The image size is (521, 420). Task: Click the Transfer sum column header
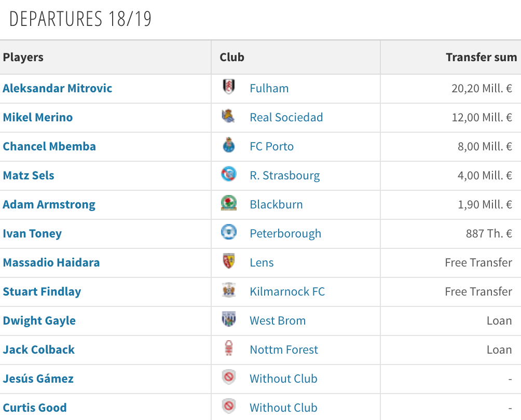[x=481, y=57]
